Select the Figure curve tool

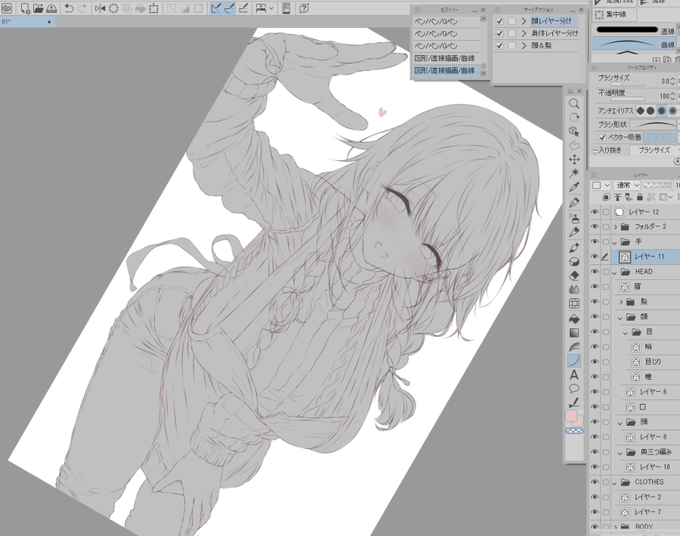(574, 361)
